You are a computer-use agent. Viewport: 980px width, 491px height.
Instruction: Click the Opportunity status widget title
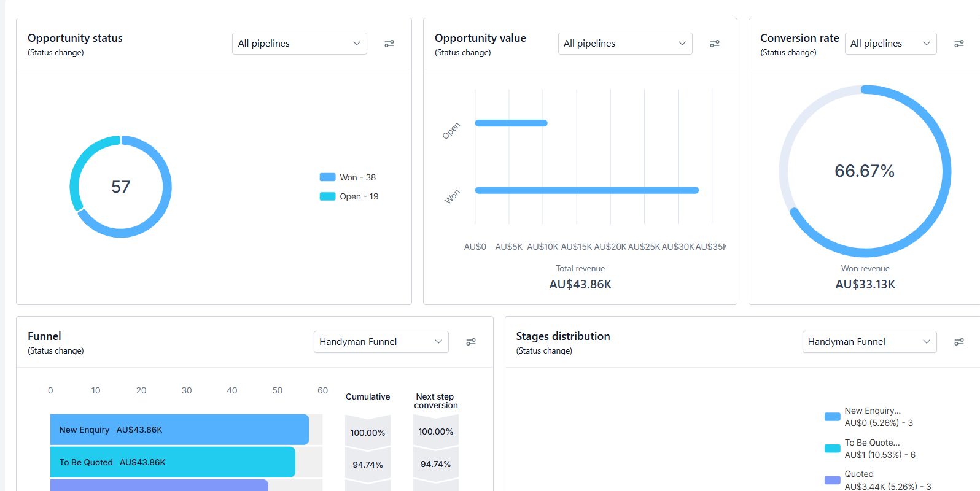75,38
